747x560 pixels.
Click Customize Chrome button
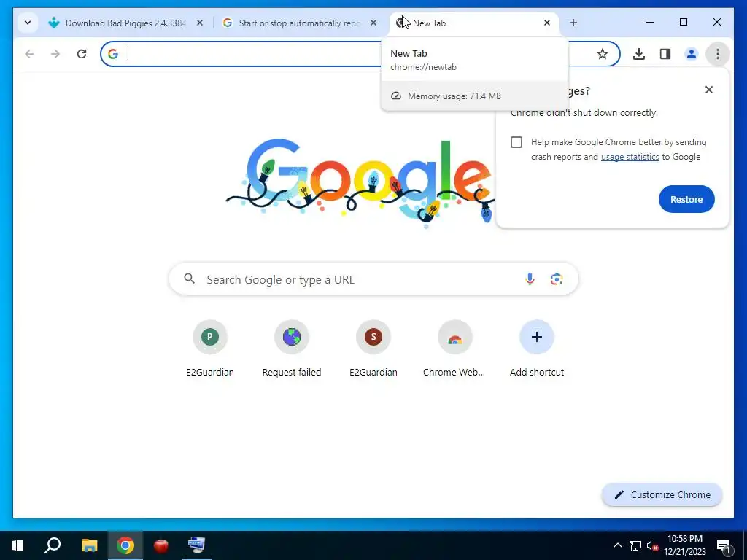tap(662, 495)
